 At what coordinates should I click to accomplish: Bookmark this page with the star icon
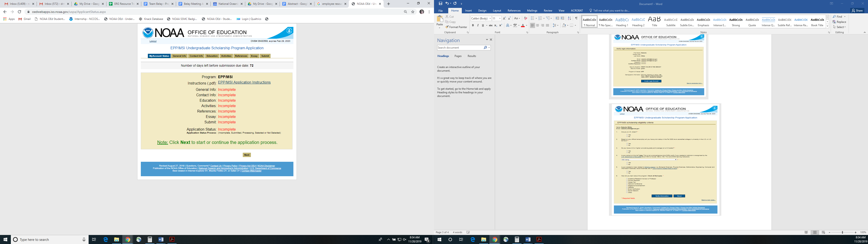[x=413, y=12]
